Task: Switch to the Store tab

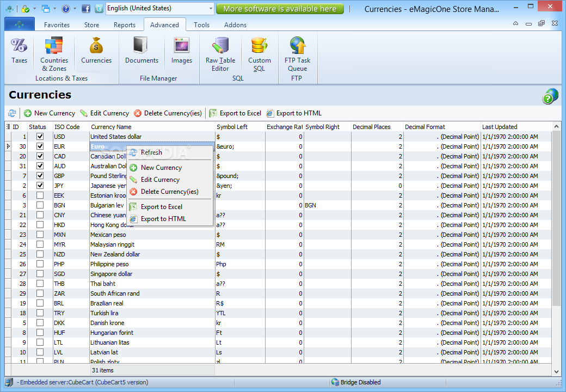Action: click(x=91, y=25)
